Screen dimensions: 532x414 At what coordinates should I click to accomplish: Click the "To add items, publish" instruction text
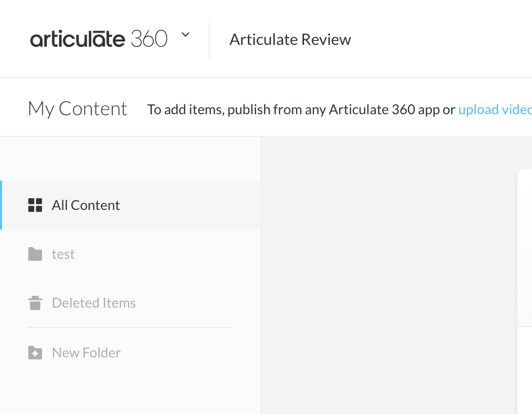pyautogui.click(x=301, y=110)
